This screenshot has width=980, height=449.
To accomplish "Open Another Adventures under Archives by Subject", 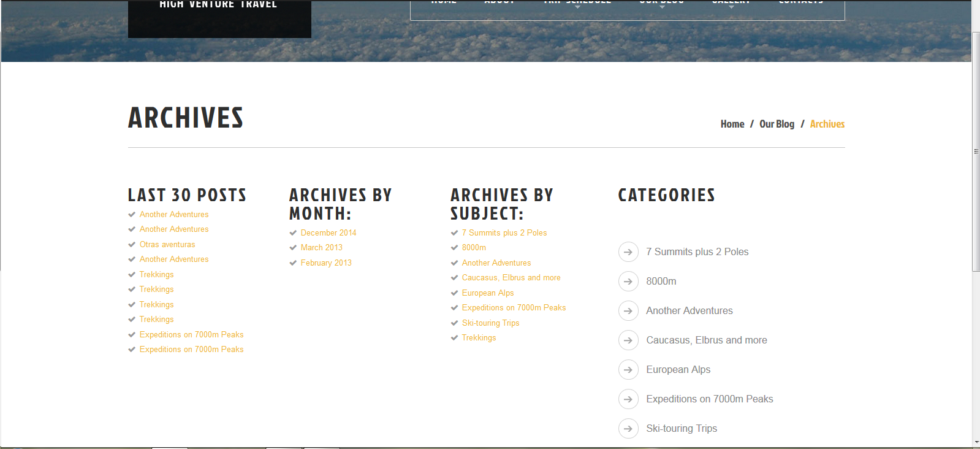I will click(496, 263).
